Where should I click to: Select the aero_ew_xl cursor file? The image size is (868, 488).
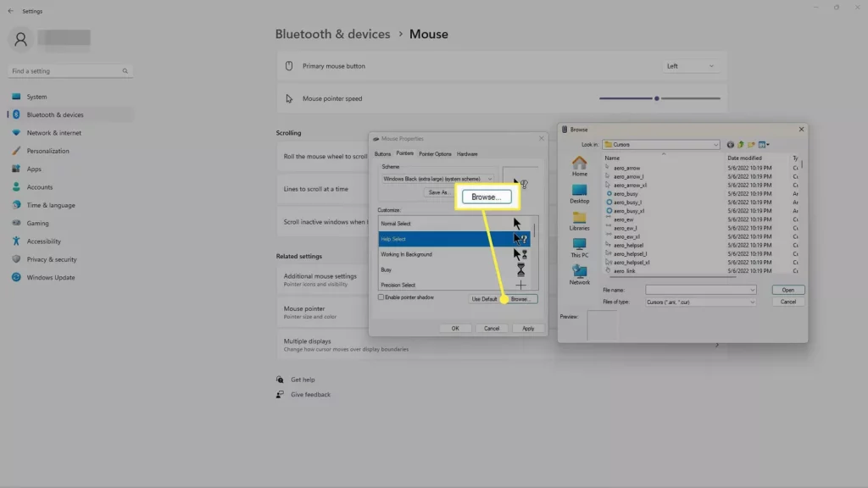click(x=626, y=237)
